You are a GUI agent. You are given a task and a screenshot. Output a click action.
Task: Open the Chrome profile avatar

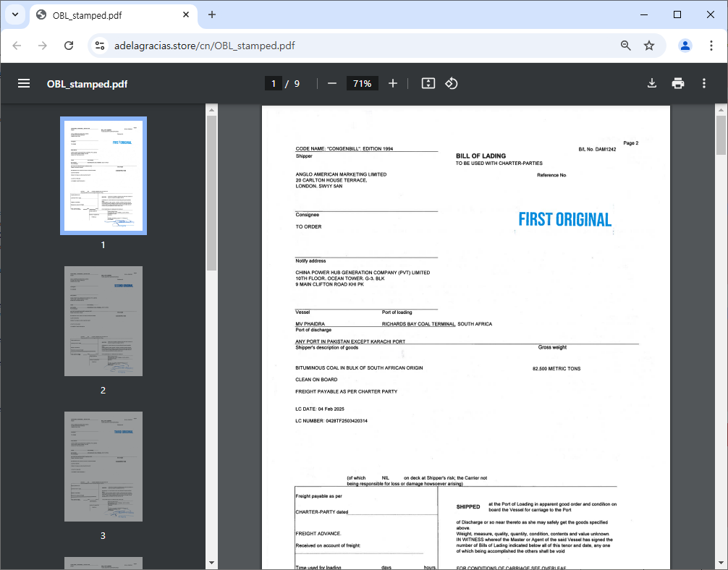pos(685,46)
